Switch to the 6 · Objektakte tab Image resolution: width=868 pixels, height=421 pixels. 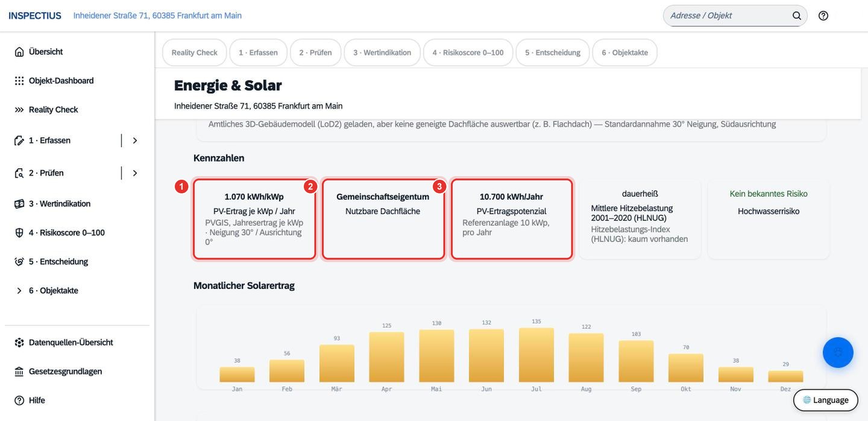pyautogui.click(x=624, y=52)
